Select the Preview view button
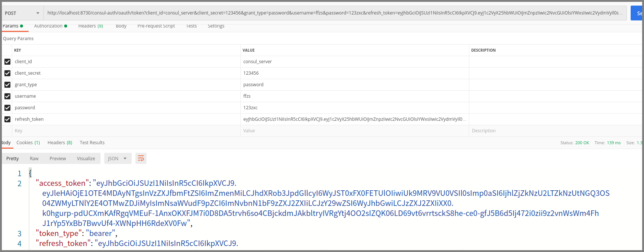 [58, 158]
